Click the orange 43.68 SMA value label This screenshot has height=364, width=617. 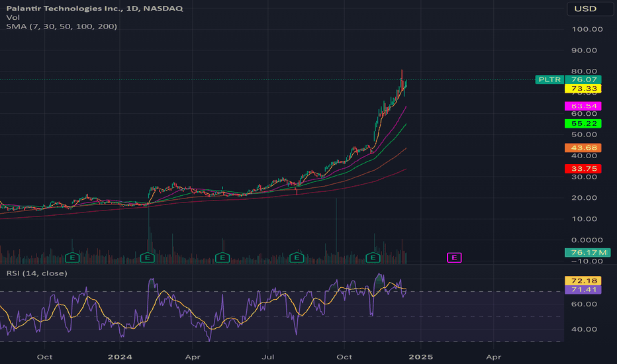[583, 148]
